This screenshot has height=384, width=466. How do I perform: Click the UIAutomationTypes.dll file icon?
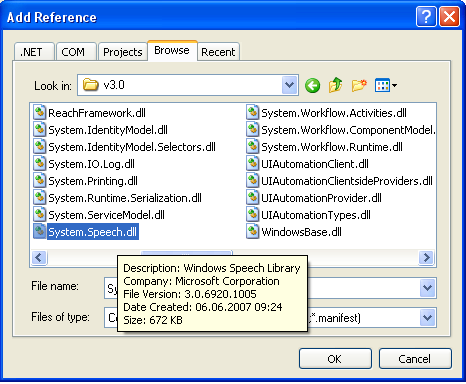pyautogui.click(x=252, y=214)
